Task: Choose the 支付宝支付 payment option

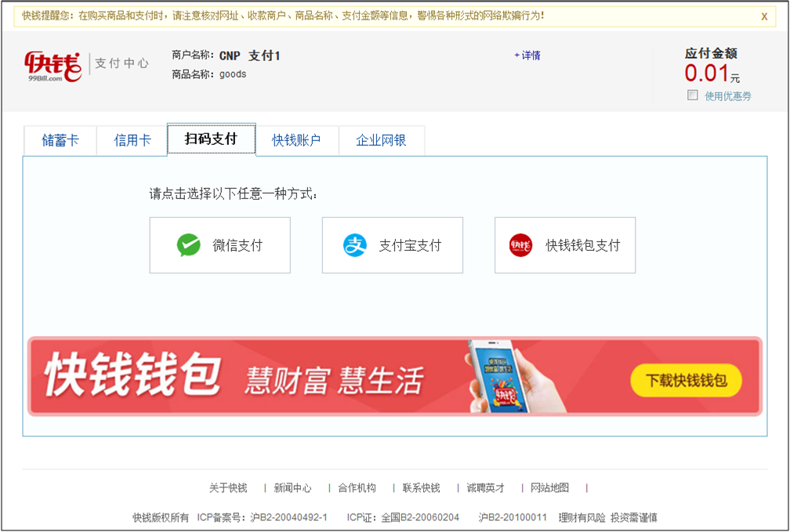Action: 393,245
